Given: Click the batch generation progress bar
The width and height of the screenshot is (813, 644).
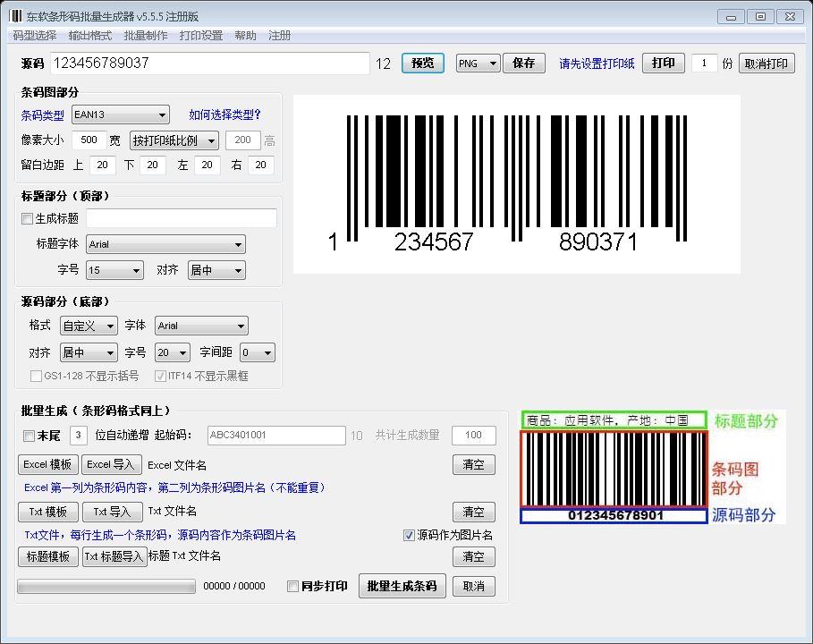Looking at the screenshot, I should (x=106, y=587).
